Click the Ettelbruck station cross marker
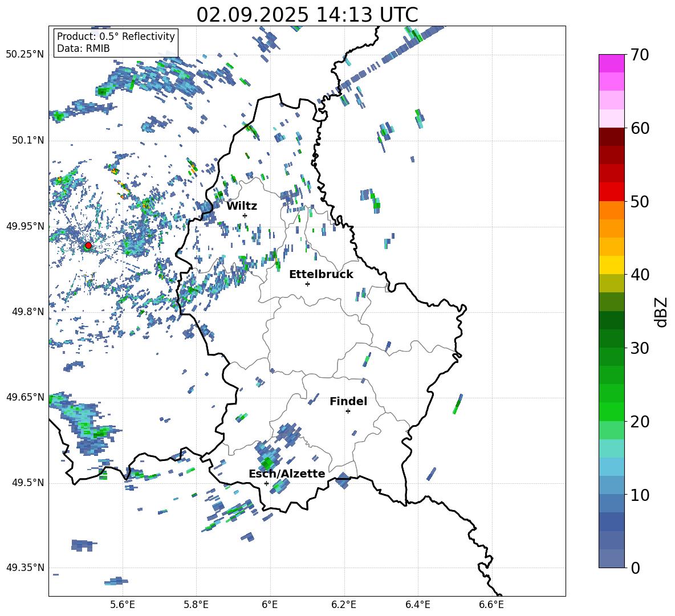Image resolution: width=675 pixels, height=616 pixels. (307, 284)
